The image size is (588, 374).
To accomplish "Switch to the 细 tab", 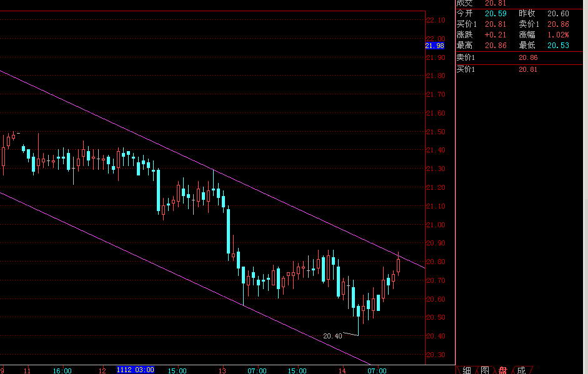I will (x=467, y=371).
